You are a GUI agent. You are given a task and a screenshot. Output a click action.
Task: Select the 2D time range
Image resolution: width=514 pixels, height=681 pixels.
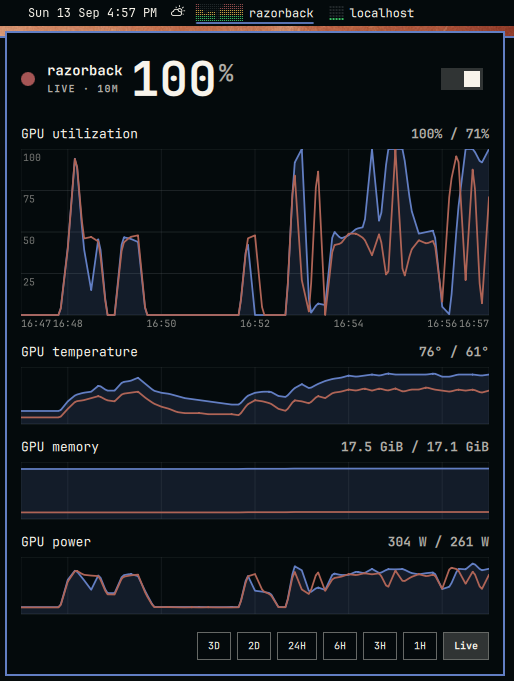254,646
